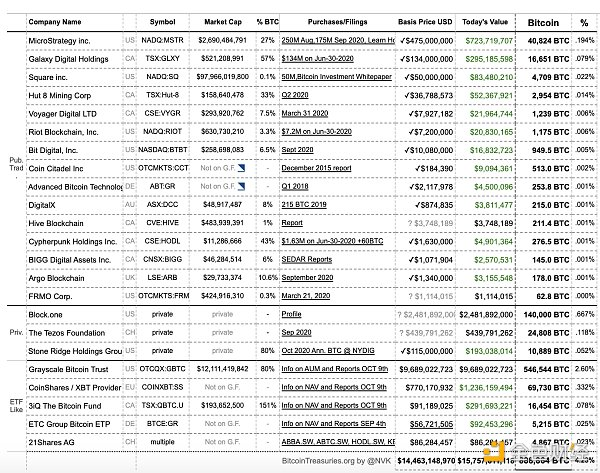Open Argo Blockchain 'September 2020' link
Screen dimensions: 600x473
[x=307, y=277]
